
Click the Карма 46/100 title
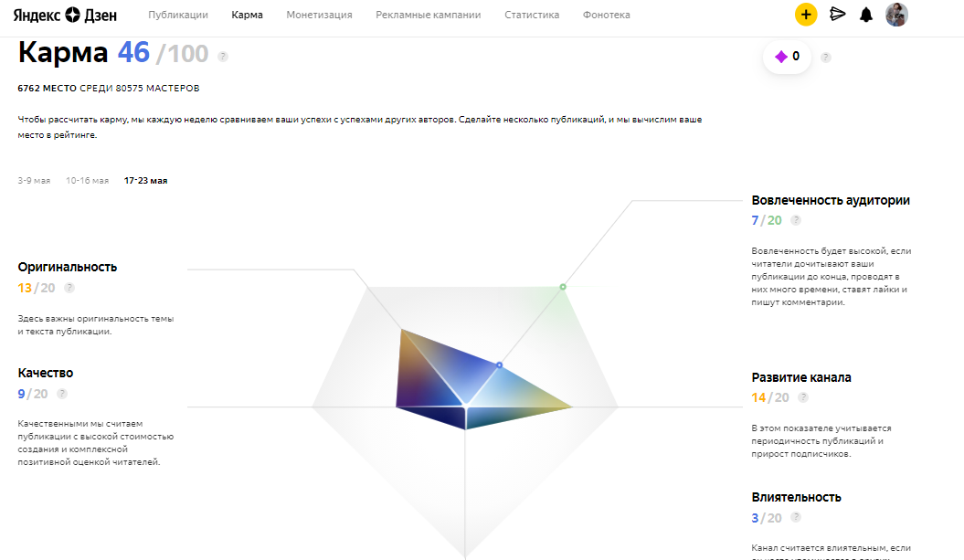(113, 53)
